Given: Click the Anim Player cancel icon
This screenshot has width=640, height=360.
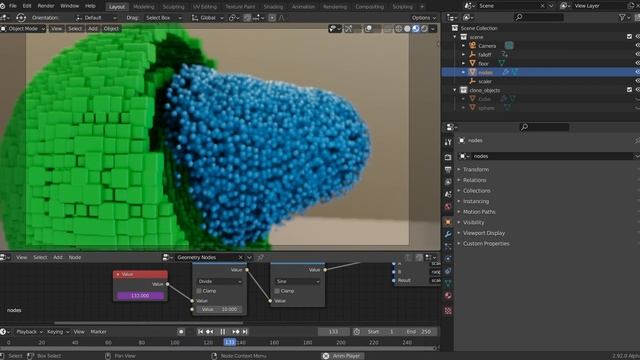Looking at the screenshot, I should (326, 356).
